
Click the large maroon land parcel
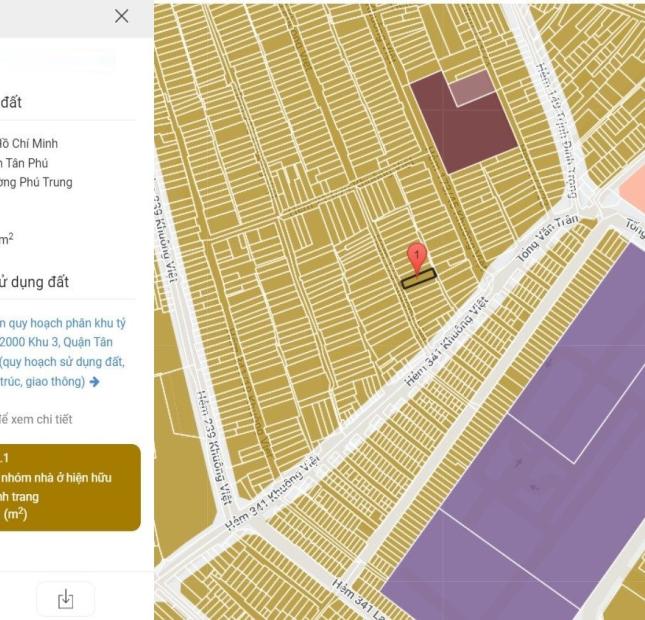coord(465,128)
